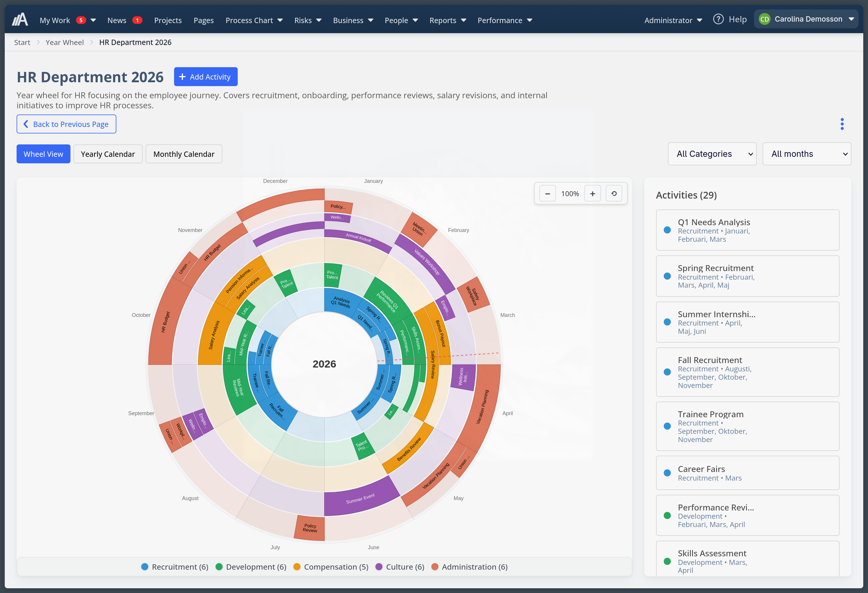Open the Reports menu
The width and height of the screenshot is (868, 593).
point(447,20)
